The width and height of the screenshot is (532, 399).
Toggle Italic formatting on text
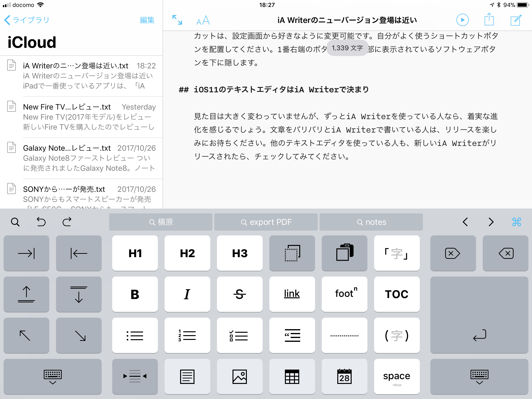pyautogui.click(x=187, y=293)
